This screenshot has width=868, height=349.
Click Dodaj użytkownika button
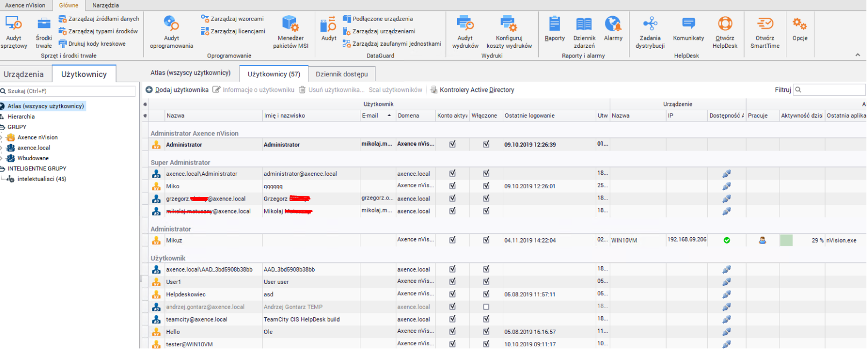[x=177, y=90]
